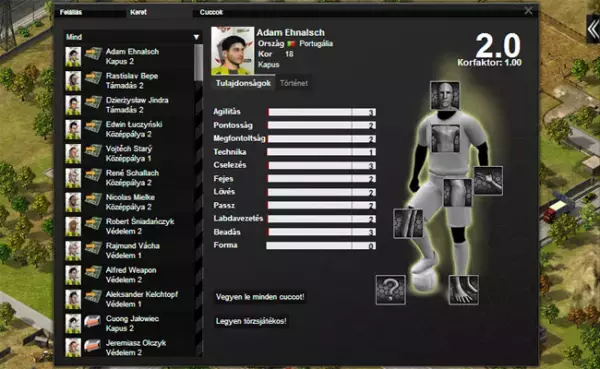Select the shin guard equipment slot
The width and height of the screenshot is (600, 369).
point(408,223)
